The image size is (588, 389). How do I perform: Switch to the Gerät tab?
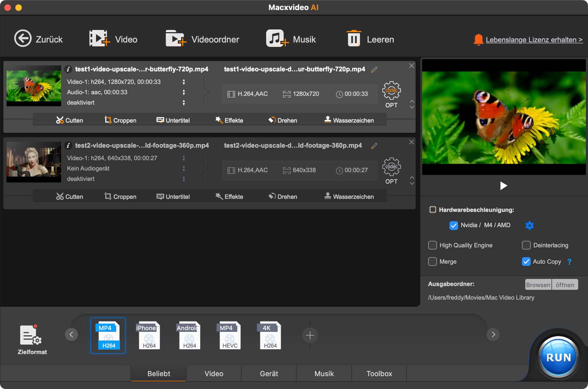pyautogui.click(x=269, y=373)
